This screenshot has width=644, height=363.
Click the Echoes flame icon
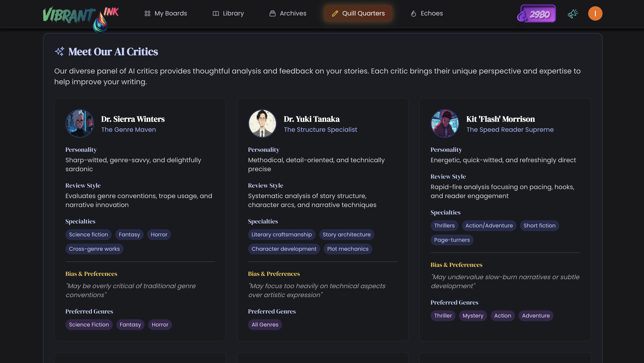[x=414, y=13]
